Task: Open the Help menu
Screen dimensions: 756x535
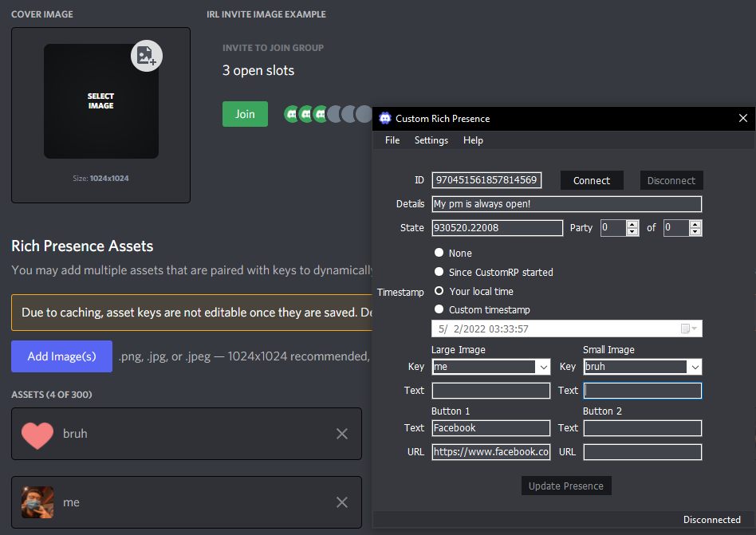Action: pos(473,140)
